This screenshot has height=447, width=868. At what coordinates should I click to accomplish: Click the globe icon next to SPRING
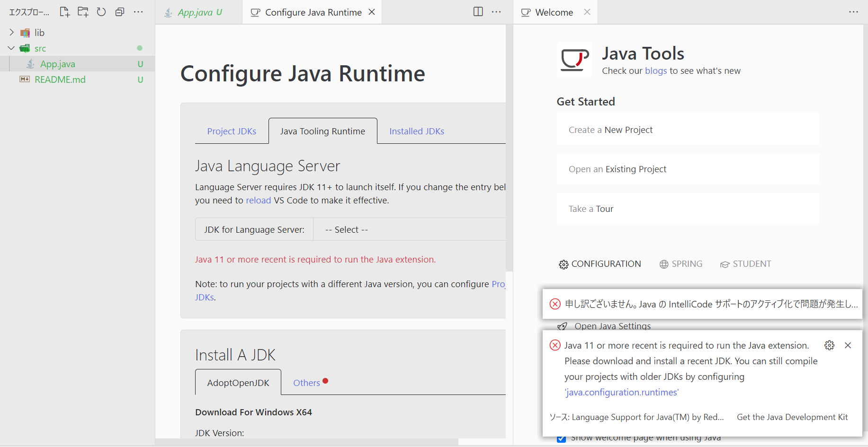pos(664,264)
